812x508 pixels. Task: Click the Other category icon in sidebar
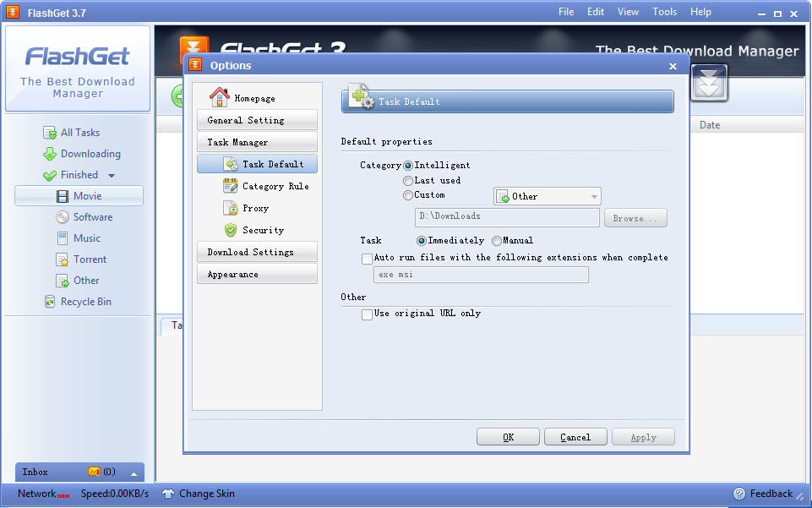point(63,281)
